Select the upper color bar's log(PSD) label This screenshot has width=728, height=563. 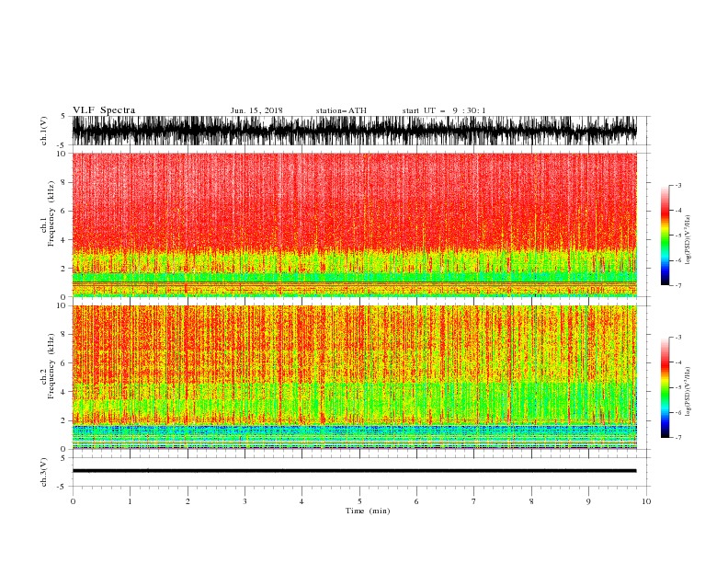click(x=688, y=240)
